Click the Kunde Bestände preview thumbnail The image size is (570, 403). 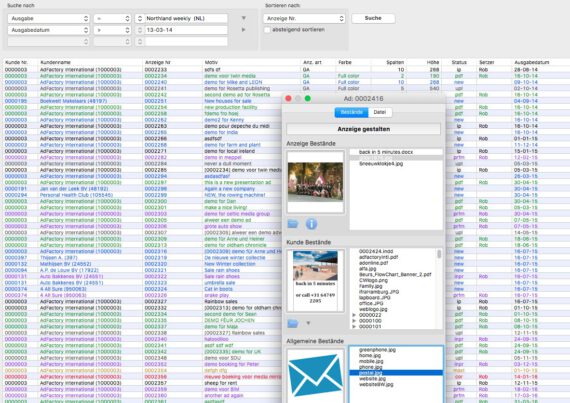315,281
